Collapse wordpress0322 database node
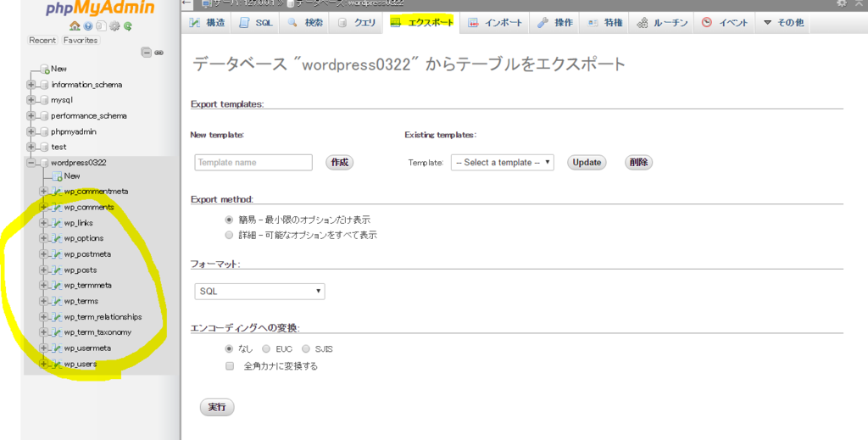 (x=31, y=163)
